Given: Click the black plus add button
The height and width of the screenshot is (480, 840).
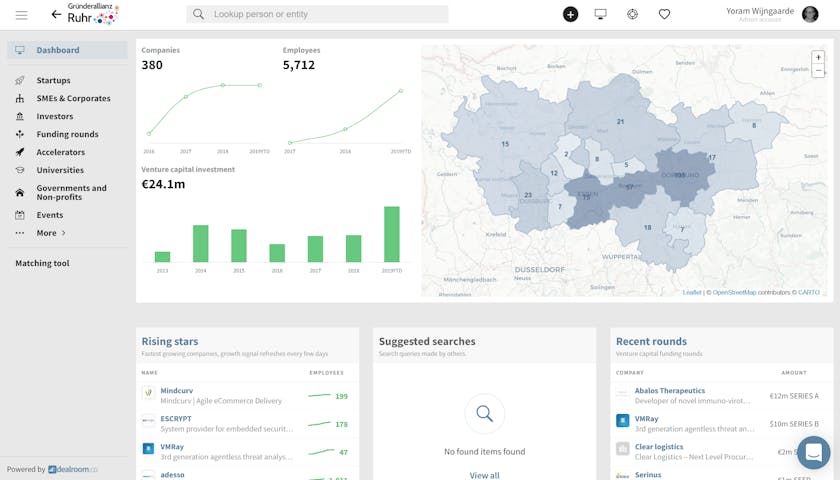Looking at the screenshot, I should [570, 14].
